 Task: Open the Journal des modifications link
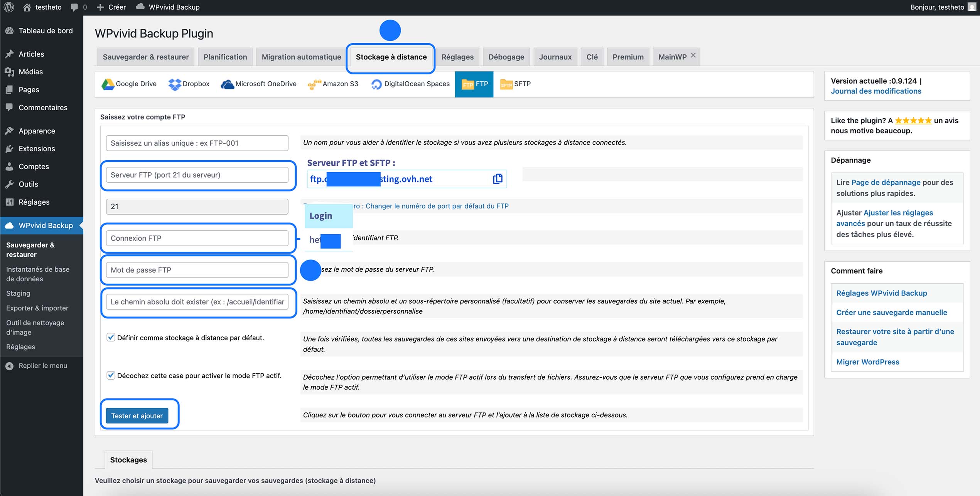876,91
